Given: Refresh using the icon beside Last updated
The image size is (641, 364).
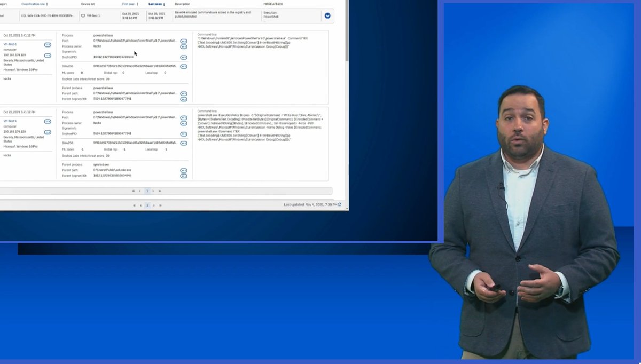Looking at the screenshot, I should point(340,205).
